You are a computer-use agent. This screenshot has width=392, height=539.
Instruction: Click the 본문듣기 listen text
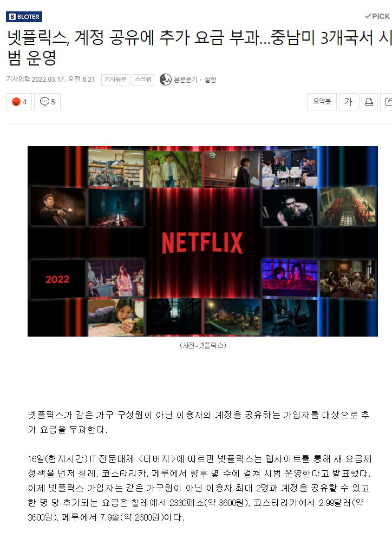click(x=185, y=80)
